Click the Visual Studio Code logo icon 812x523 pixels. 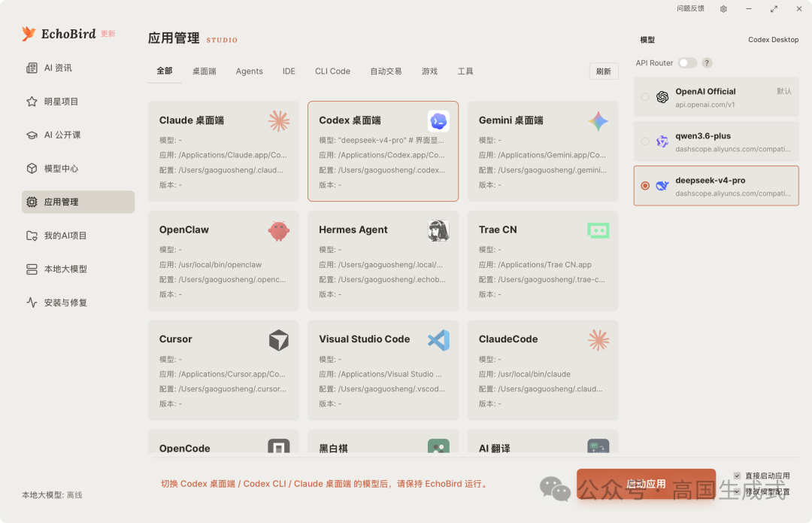[438, 341]
